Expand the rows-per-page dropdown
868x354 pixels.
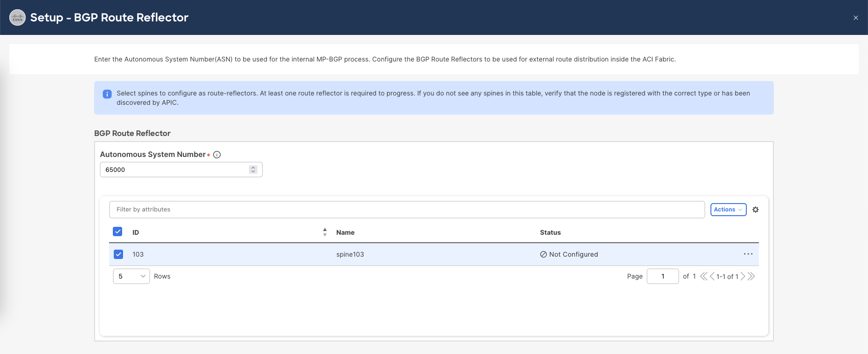[x=131, y=276]
